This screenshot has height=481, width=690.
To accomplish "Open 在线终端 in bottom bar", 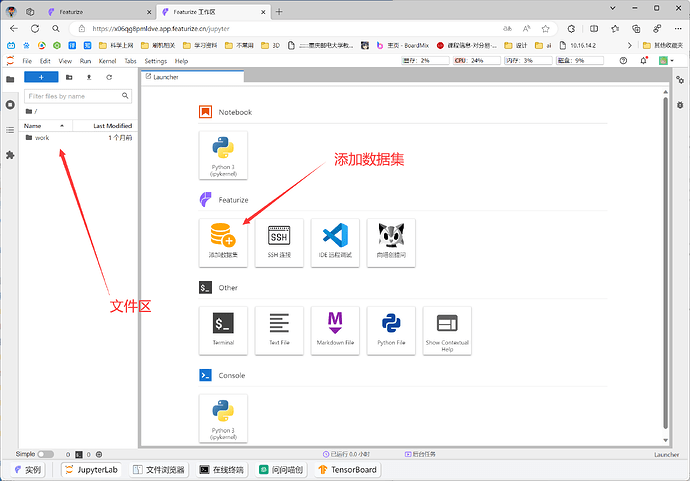I will point(222,470).
